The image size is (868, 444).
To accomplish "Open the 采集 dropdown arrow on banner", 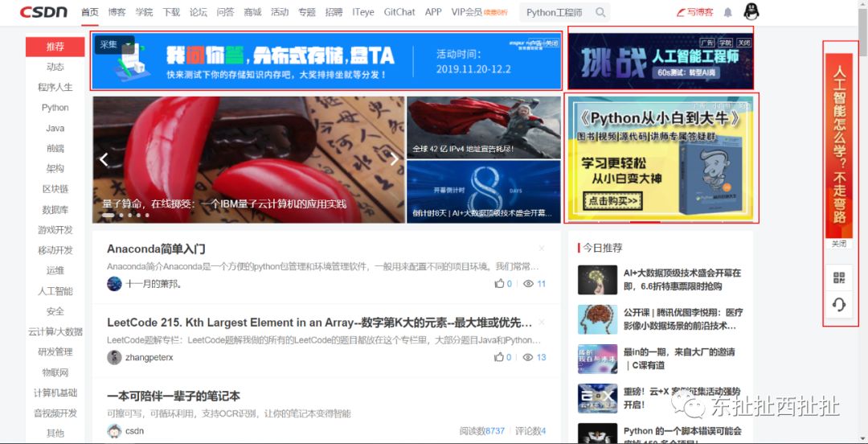I will tap(128, 45).
